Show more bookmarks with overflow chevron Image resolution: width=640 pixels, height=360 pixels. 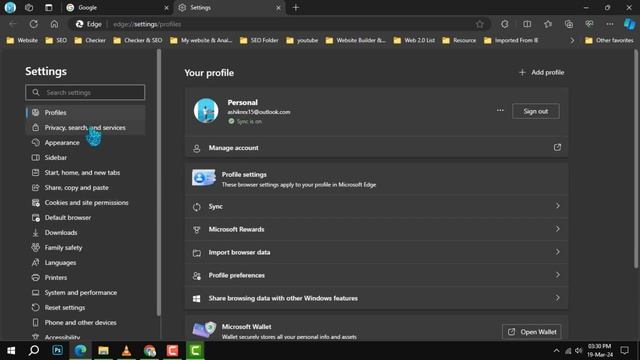pyautogui.click(x=572, y=40)
